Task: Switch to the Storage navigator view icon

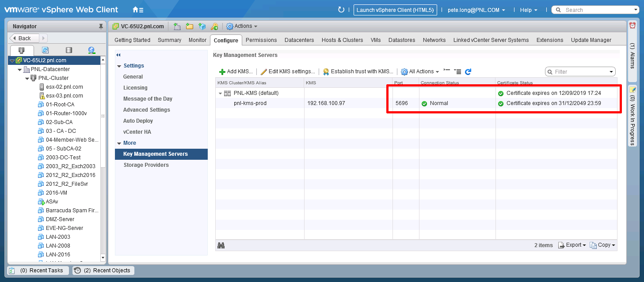Action: click(69, 50)
